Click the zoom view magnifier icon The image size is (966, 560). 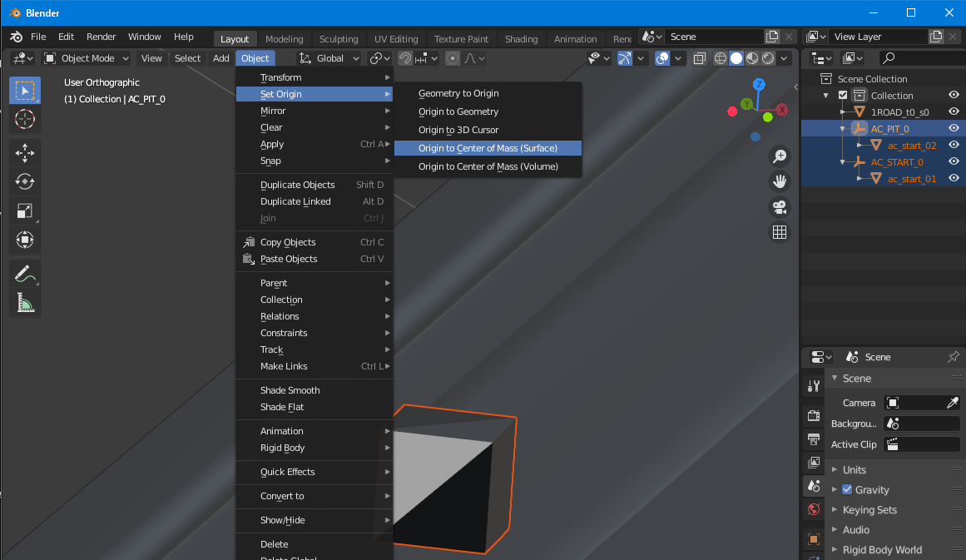780,156
